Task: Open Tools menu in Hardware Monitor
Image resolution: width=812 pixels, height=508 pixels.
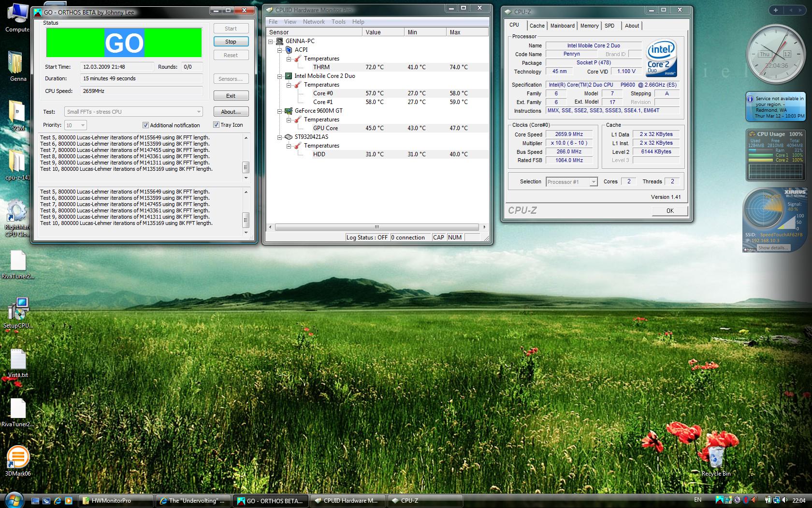Action: (x=338, y=22)
